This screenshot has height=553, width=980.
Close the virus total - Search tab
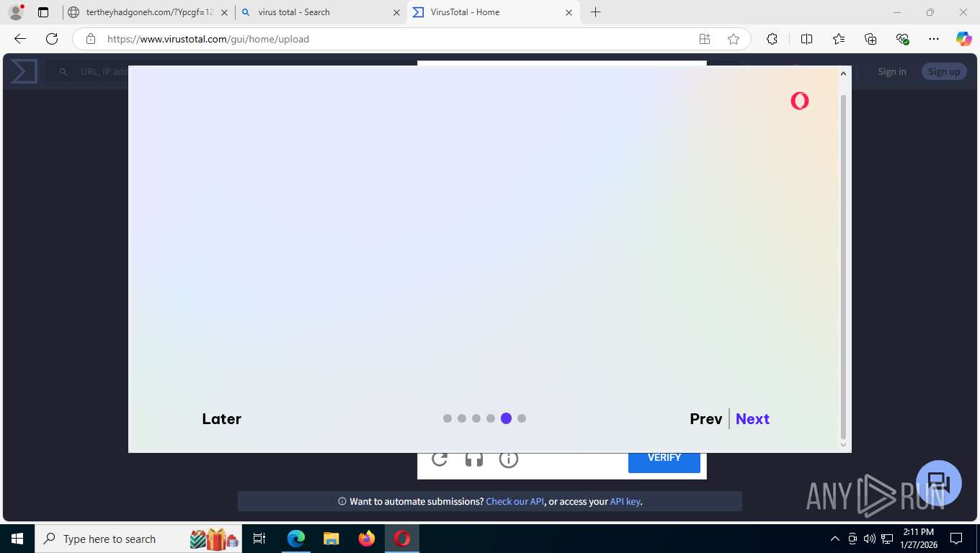pyautogui.click(x=396, y=12)
